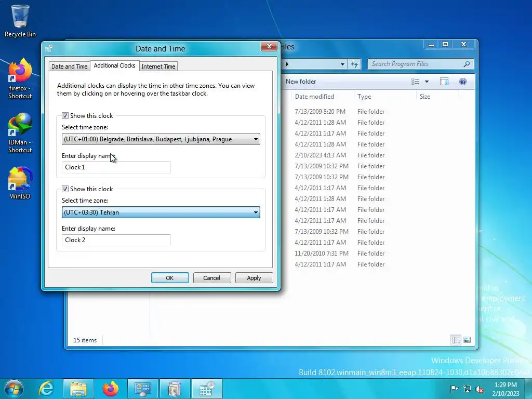Switch to the Date and Time tab

tap(70, 66)
